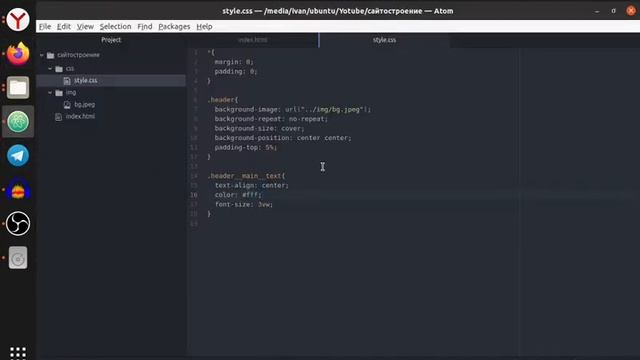Click the index.html file icon in tree
640x360 pixels.
[58, 117]
